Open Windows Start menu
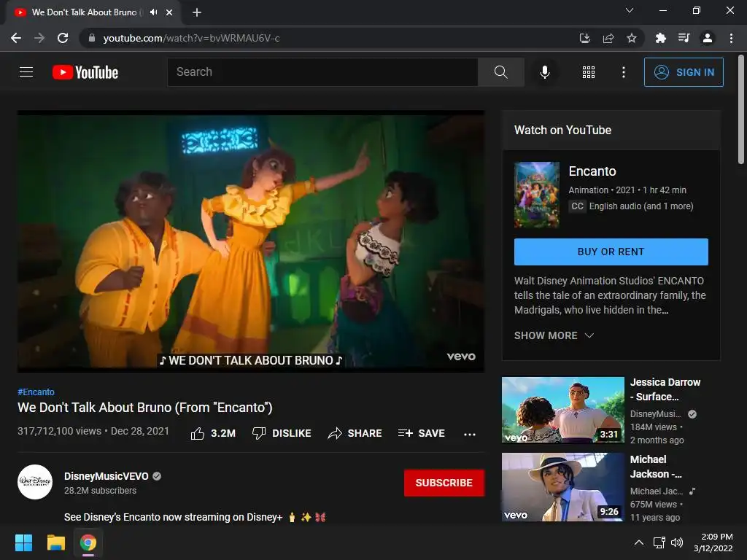The image size is (747, 560). point(23,542)
